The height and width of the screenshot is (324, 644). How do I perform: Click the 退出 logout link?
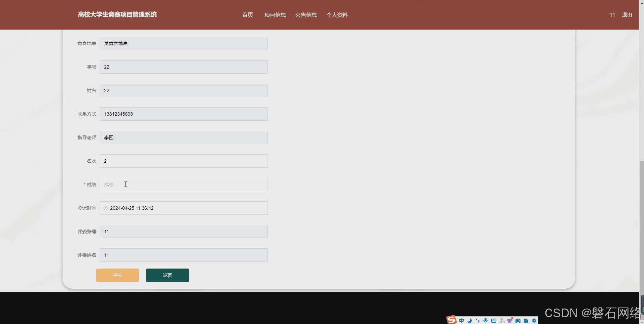pos(627,15)
